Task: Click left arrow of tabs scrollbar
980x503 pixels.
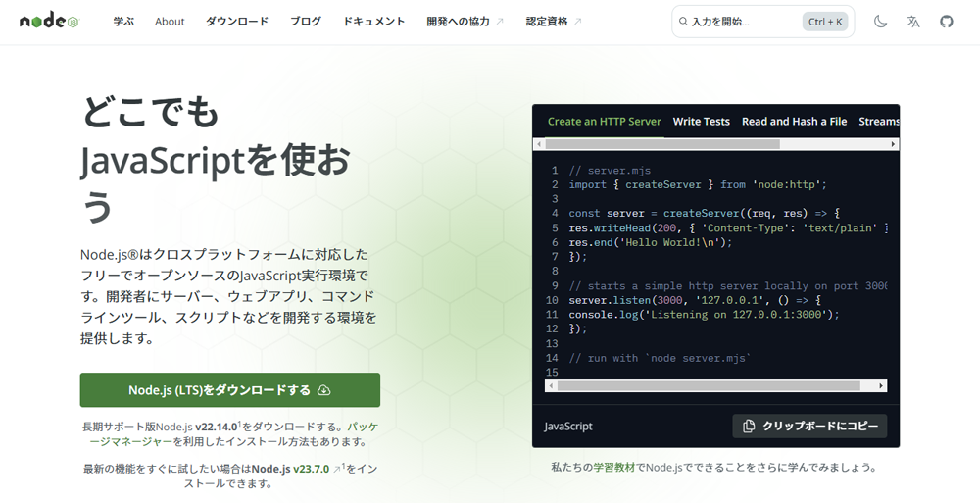Action: 539,144
